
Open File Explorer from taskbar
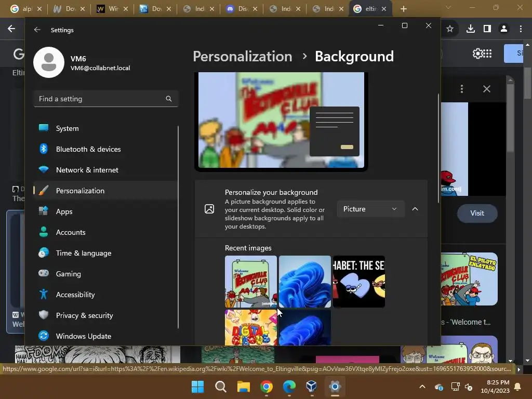pos(243,387)
